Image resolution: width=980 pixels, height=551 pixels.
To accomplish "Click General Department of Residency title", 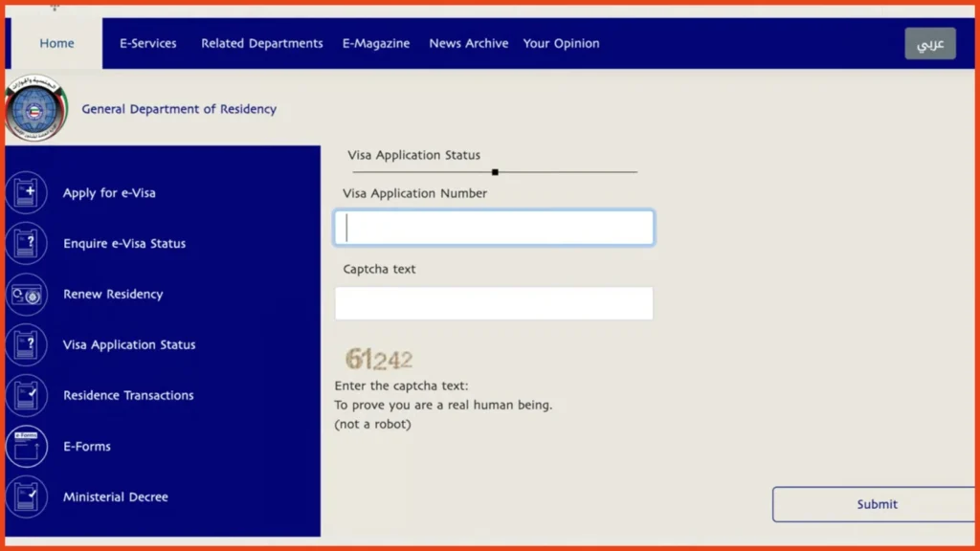I will [x=179, y=109].
